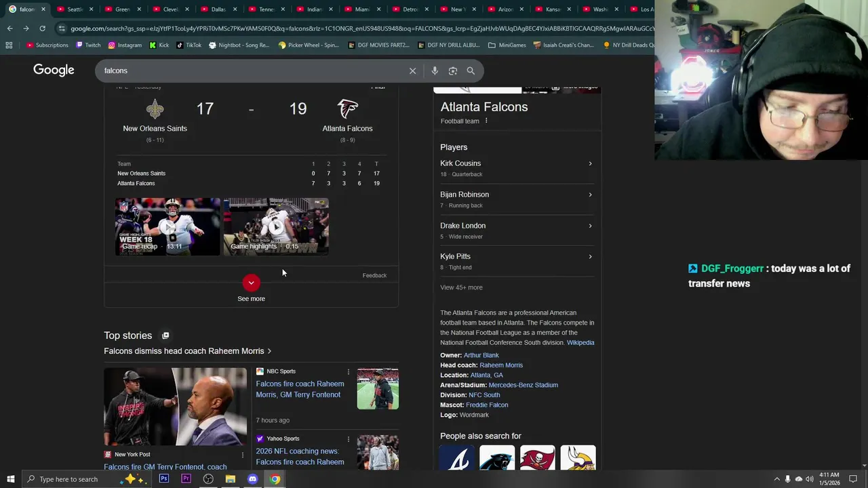This screenshot has width=868, height=488.
Task: View site information icon in address bar
Action: [62, 28]
